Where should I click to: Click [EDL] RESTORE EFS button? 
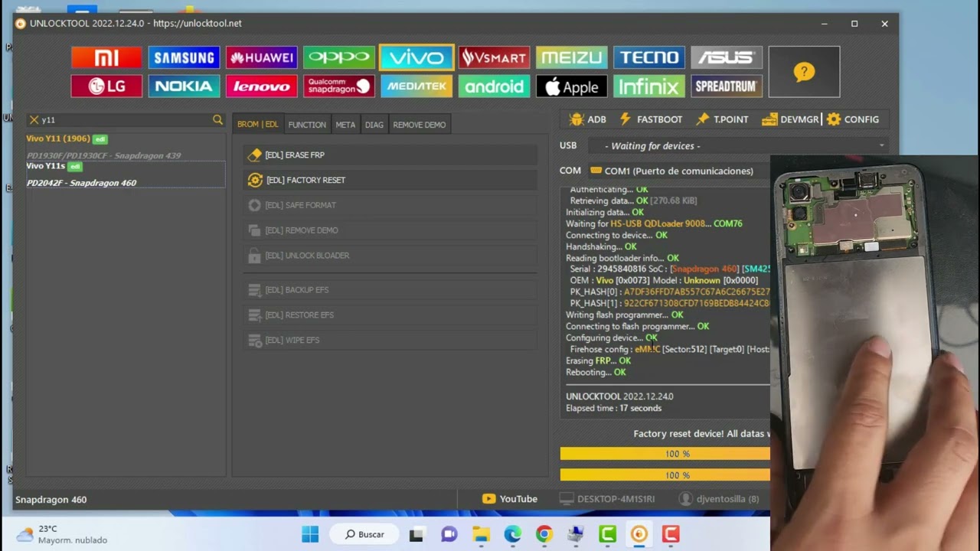pos(390,315)
